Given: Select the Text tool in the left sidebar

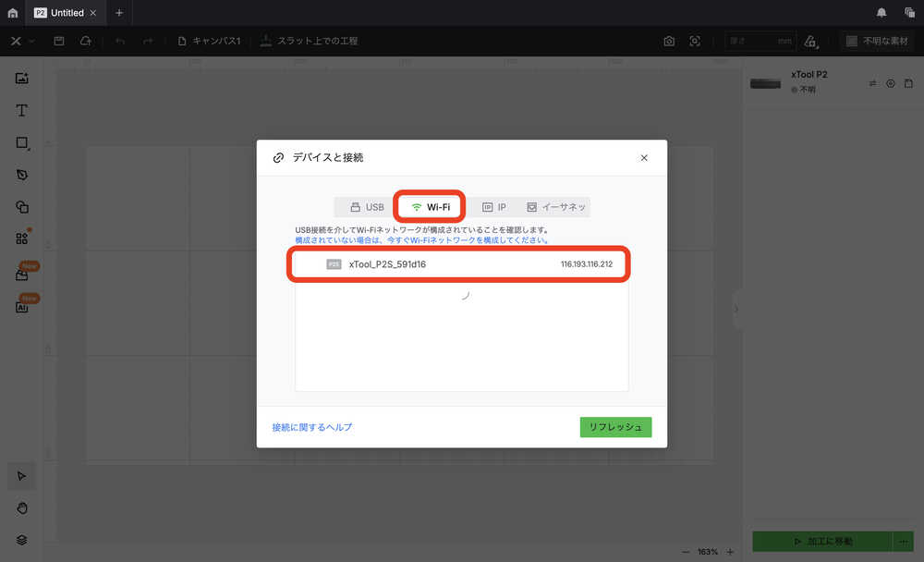Looking at the screenshot, I should pos(22,110).
